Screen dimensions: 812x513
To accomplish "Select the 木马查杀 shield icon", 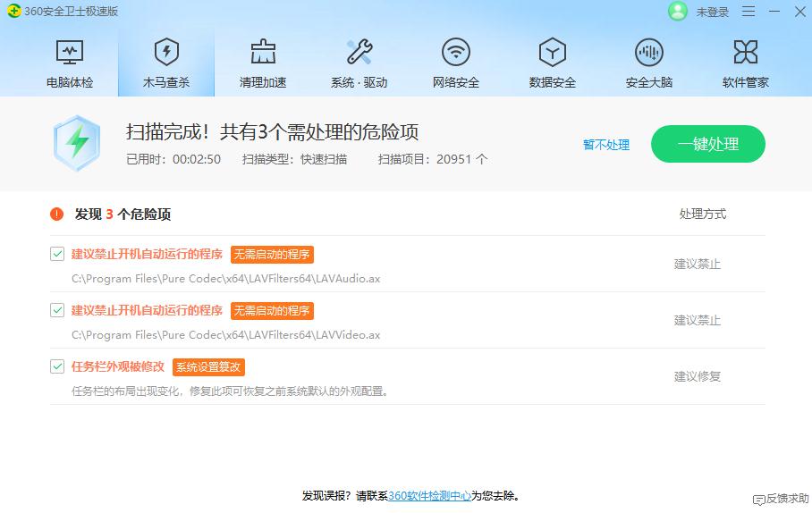I will tap(166, 52).
